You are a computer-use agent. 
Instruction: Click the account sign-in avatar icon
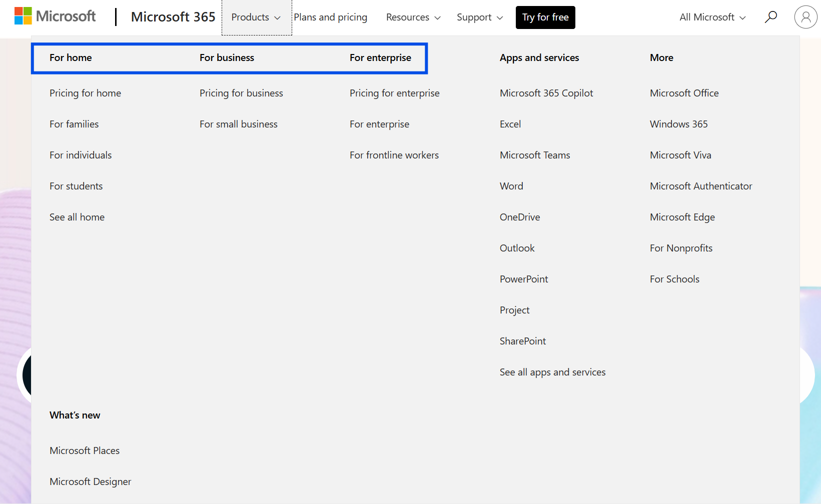pyautogui.click(x=805, y=17)
